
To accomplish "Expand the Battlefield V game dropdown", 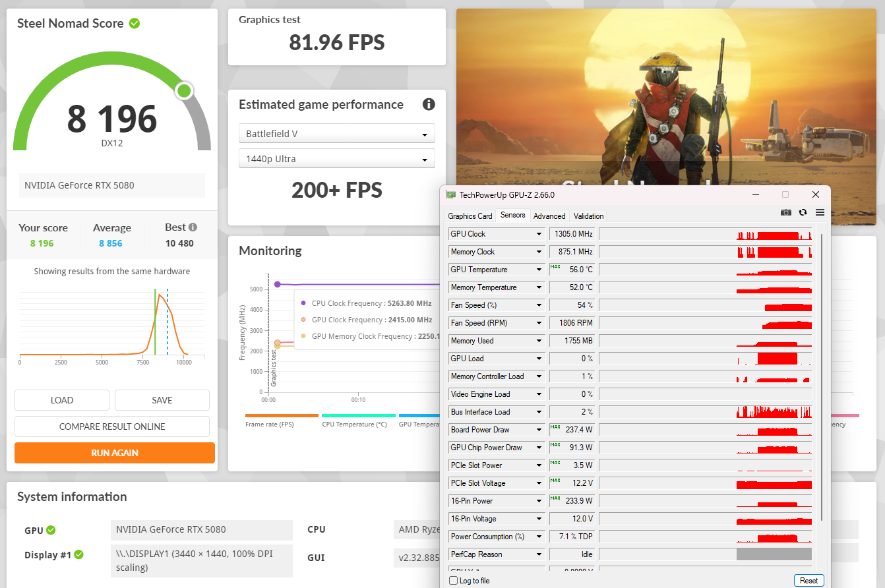I will (336, 134).
